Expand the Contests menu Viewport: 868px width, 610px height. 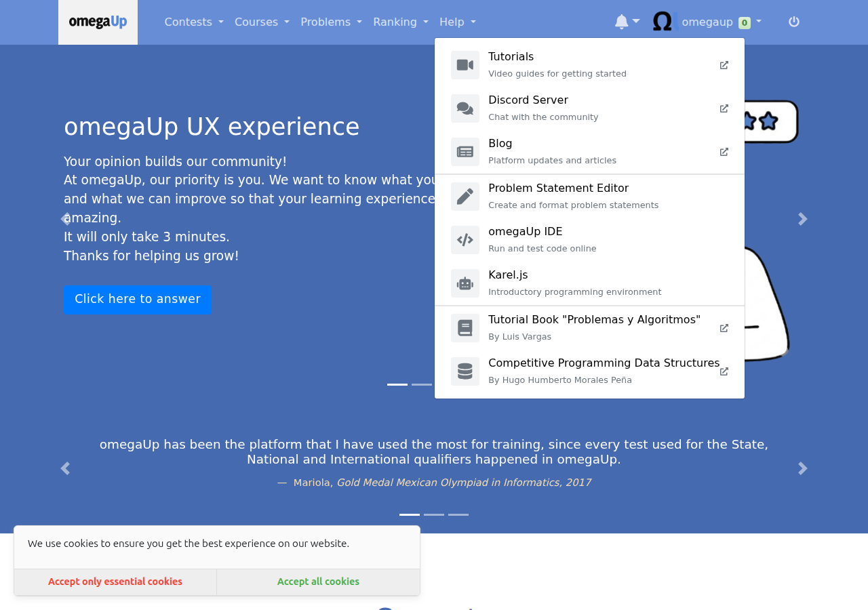pyautogui.click(x=194, y=22)
